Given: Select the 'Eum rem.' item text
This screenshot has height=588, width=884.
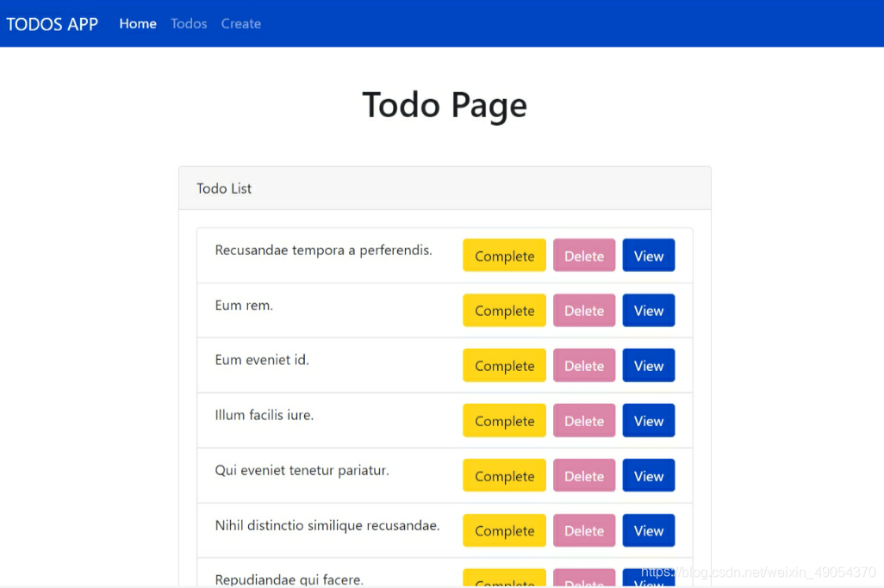Looking at the screenshot, I should 244,306.
